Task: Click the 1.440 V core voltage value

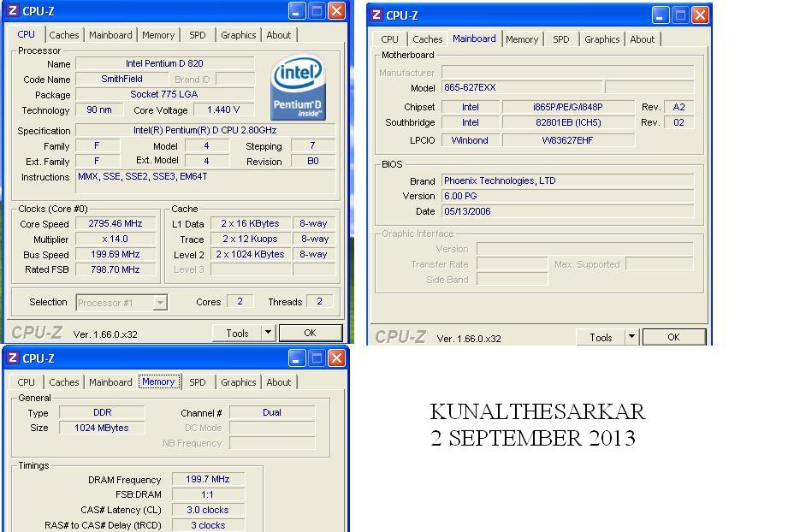Action: pyautogui.click(x=223, y=109)
